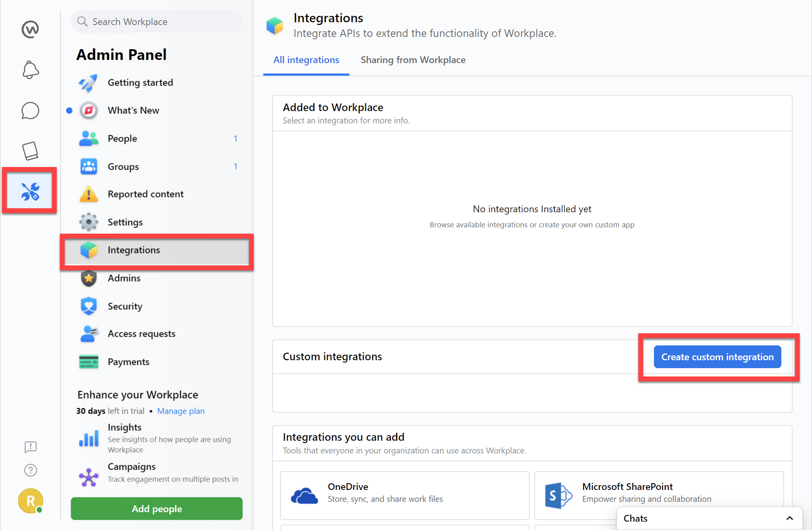The width and height of the screenshot is (812, 530).
Task: Switch to Sharing from Workplace tab
Action: click(413, 60)
